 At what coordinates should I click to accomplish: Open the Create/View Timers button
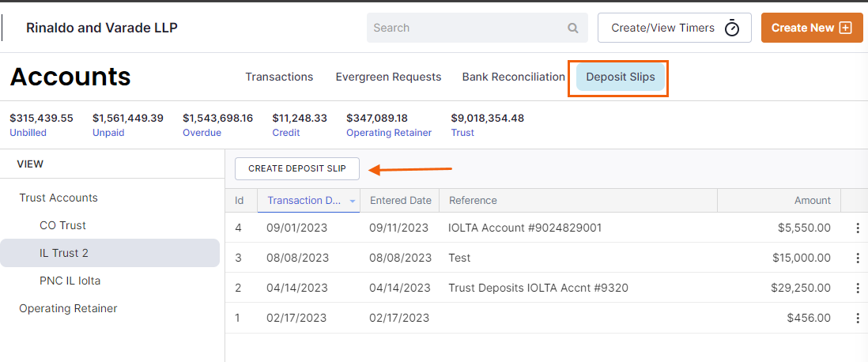pyautogui.click(x=674, y=28)
